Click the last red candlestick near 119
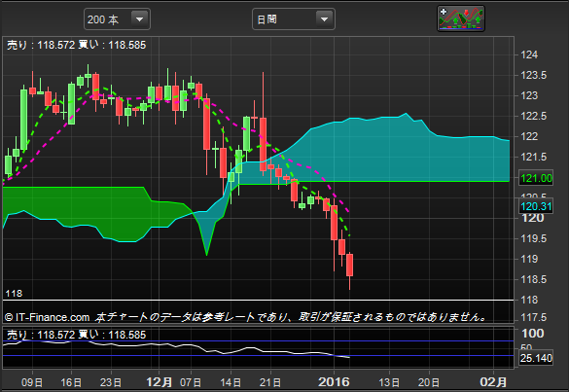The height and width of the screenshot is (392, 569). 349,265
